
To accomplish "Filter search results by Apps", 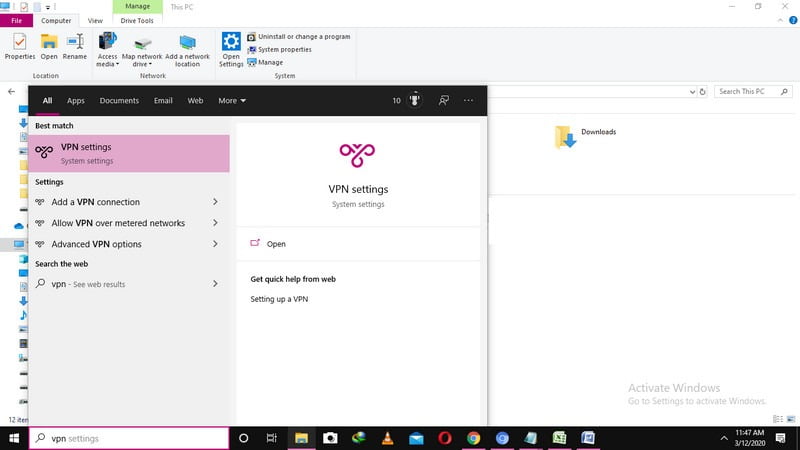I will point(76,101).
